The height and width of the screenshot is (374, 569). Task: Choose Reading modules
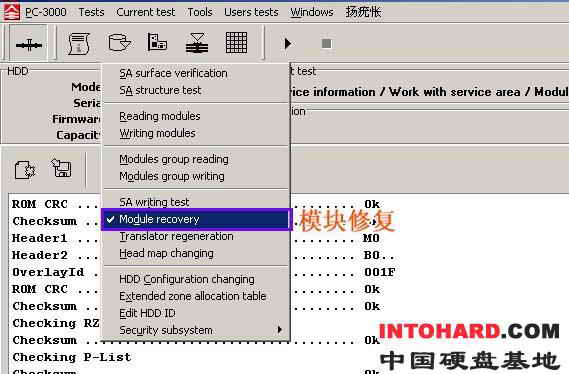(196, 116)
